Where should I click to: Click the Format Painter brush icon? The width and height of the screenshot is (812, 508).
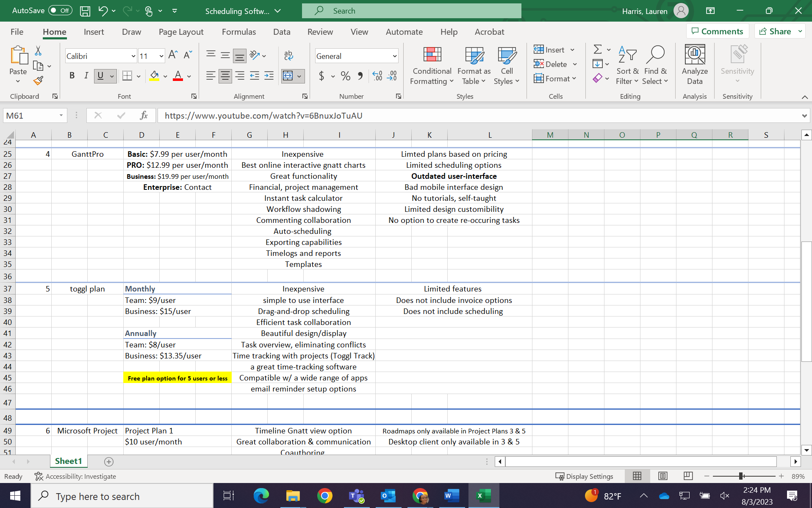38,80
